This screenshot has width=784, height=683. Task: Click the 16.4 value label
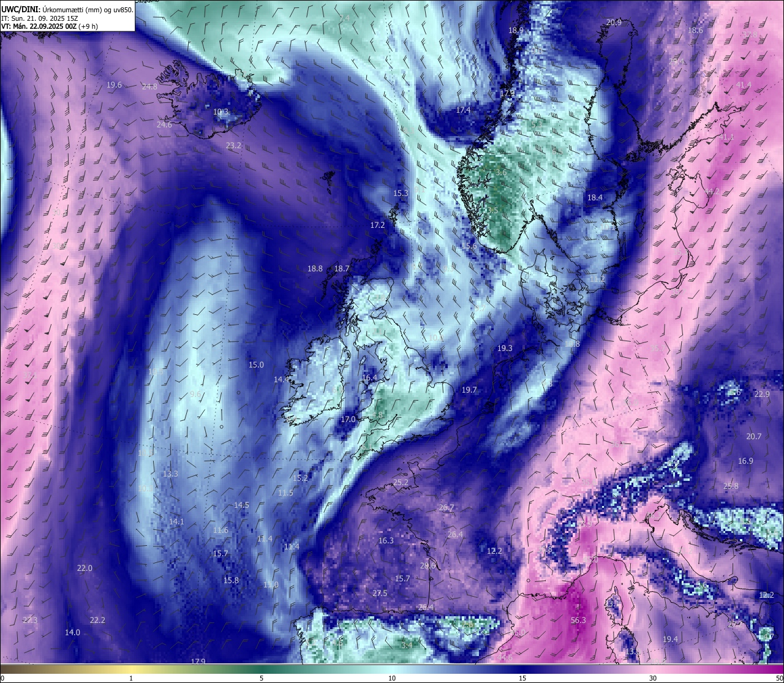coord(370,378)
